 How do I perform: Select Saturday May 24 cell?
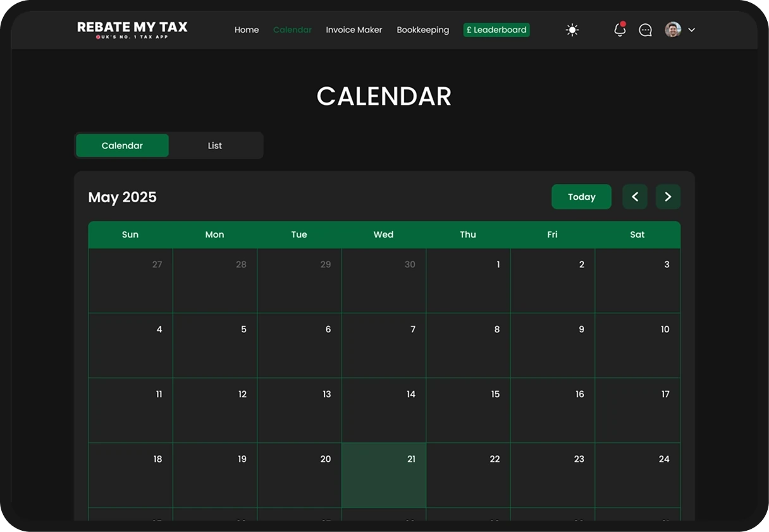click(637, 475)
